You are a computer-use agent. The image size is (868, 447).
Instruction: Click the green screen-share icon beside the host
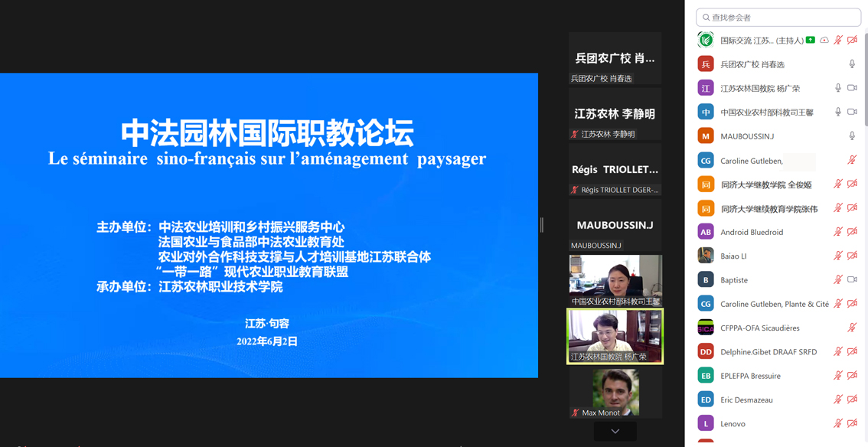(x=811, y=40)
